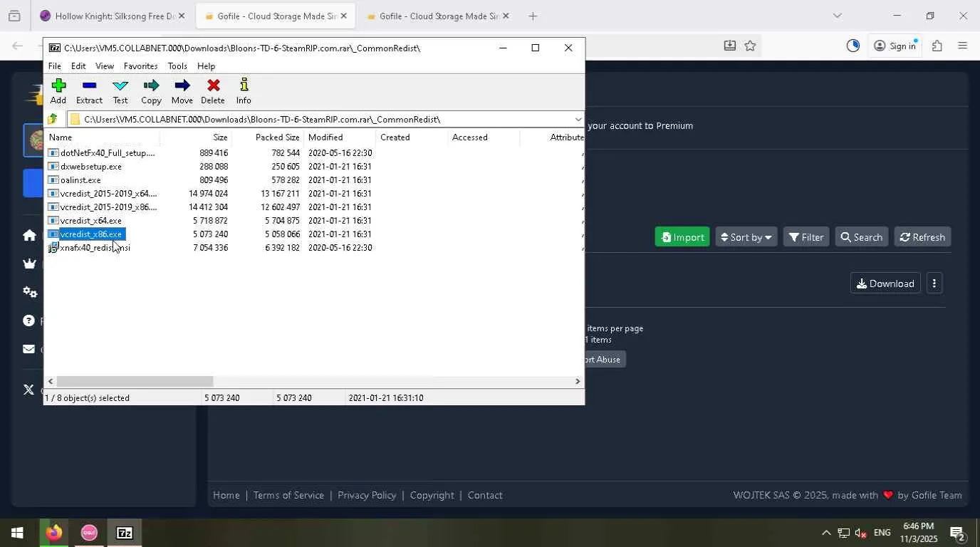Open the pink osu app in taskbar
Viewport: 980px width, 547px height.
click(89, 533)
